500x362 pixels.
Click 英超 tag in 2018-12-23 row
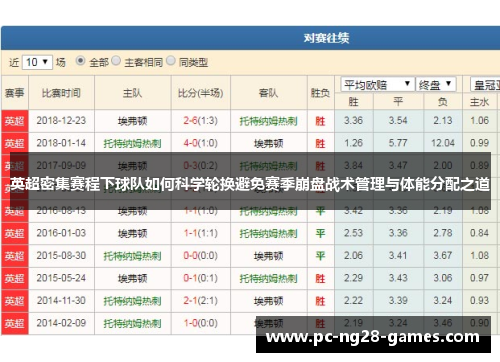click(14, 121)
